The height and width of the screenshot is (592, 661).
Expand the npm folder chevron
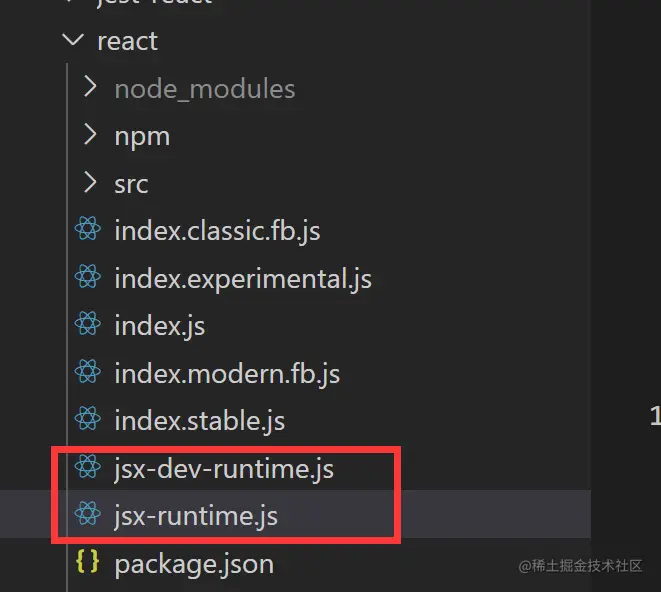(x=90, y=135)
